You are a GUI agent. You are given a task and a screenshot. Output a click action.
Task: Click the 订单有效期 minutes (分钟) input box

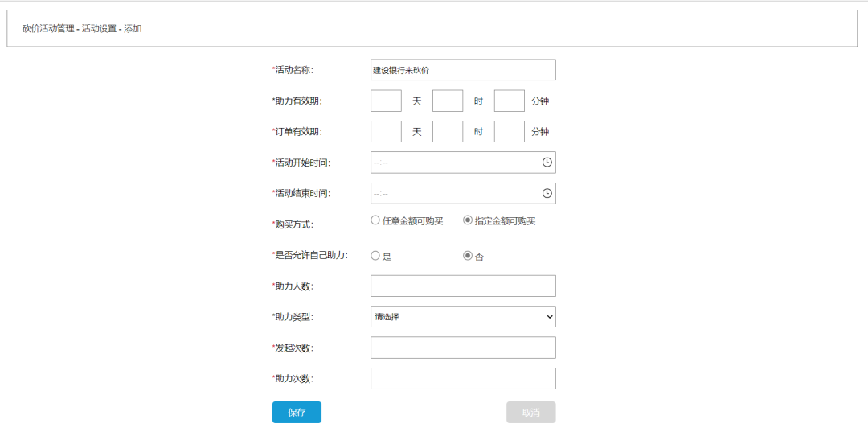510,132
